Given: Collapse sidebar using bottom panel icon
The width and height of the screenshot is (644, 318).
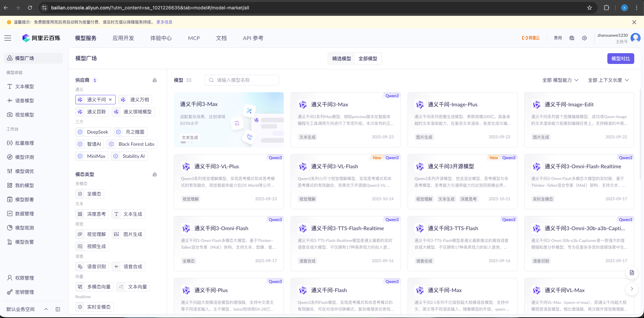Looking at the screenshot, I should coord(58,309).
